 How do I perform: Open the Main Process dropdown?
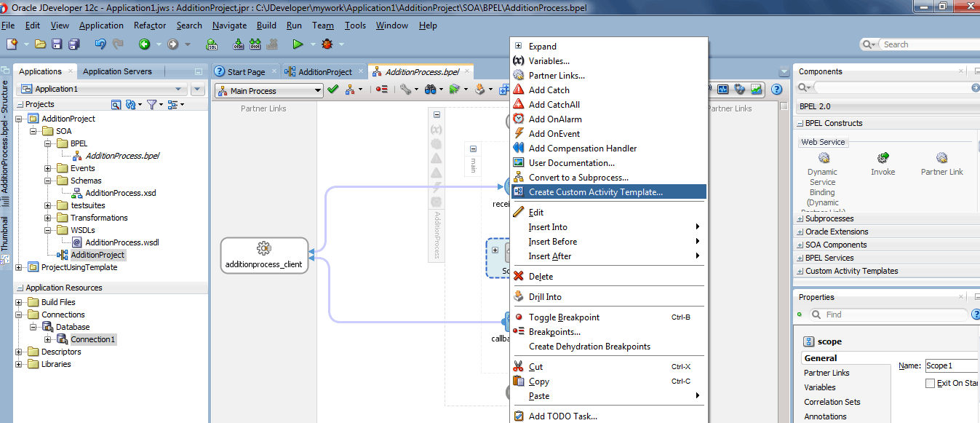268,90
